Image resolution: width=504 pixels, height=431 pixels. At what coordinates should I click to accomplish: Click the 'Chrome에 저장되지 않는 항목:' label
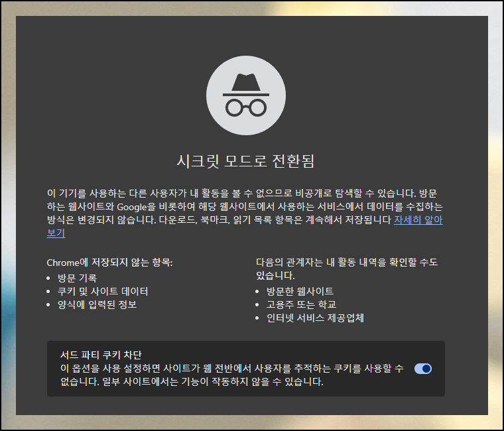(109, 263)
